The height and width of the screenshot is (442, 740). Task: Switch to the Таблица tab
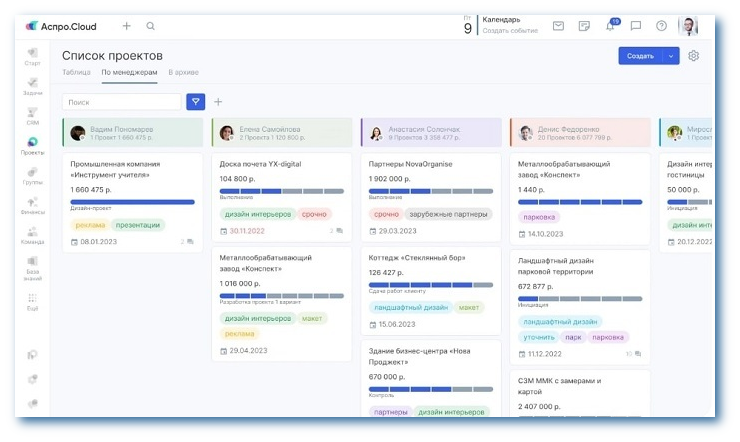pos(76,73)
